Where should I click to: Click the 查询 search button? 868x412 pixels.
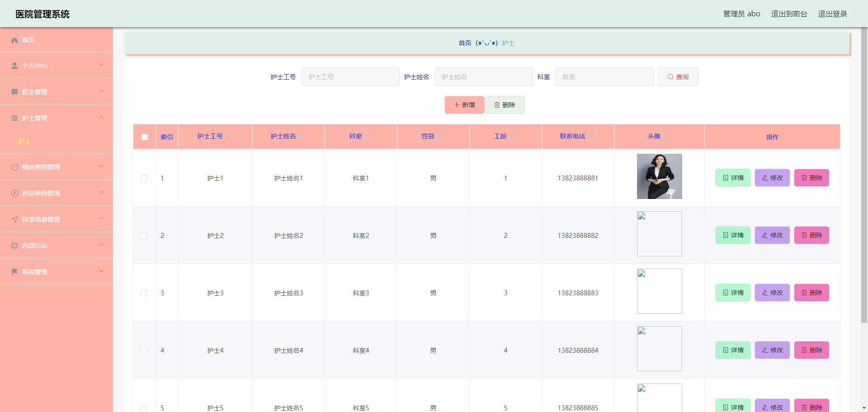pyautogui.click(x=678, y=77)
